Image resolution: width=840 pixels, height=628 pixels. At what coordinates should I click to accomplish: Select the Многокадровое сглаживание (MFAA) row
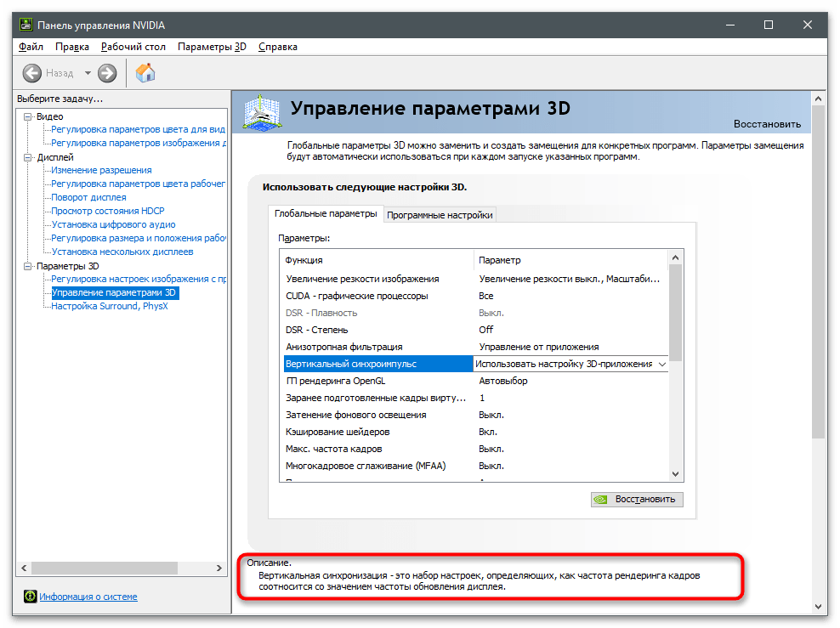point(474,466)
